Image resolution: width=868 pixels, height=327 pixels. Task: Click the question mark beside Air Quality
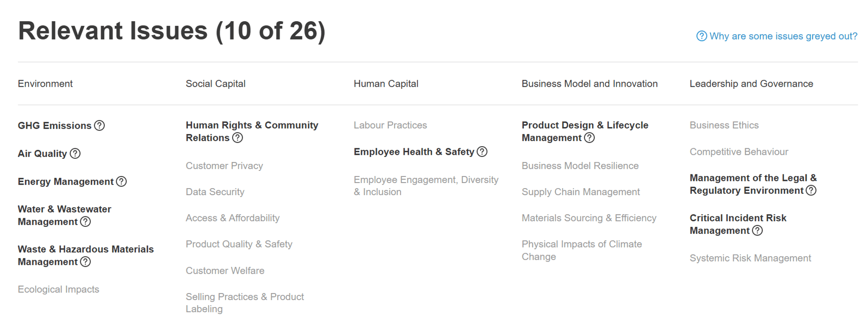(x=75, y=154)
